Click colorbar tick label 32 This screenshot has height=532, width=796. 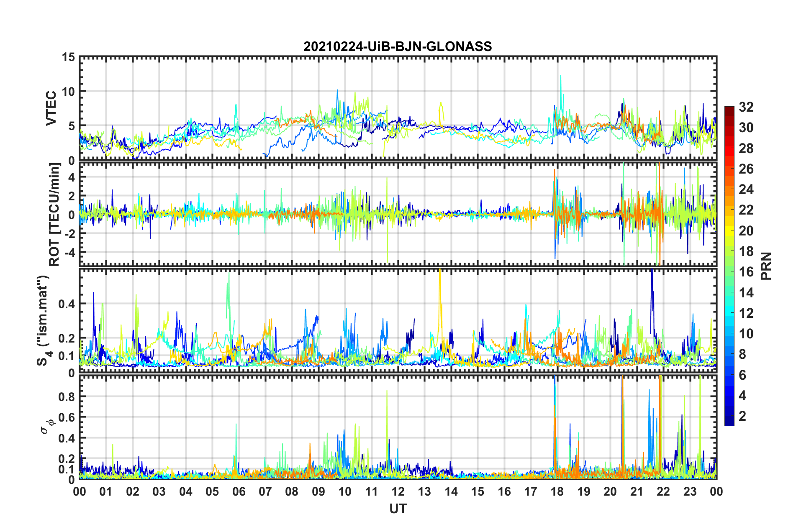pyautogui.click(x=746, y=107)
